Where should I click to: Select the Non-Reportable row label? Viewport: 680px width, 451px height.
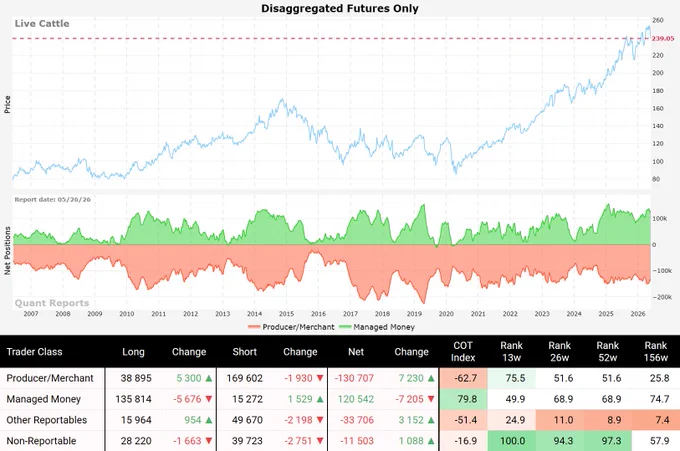coord(41,441)
